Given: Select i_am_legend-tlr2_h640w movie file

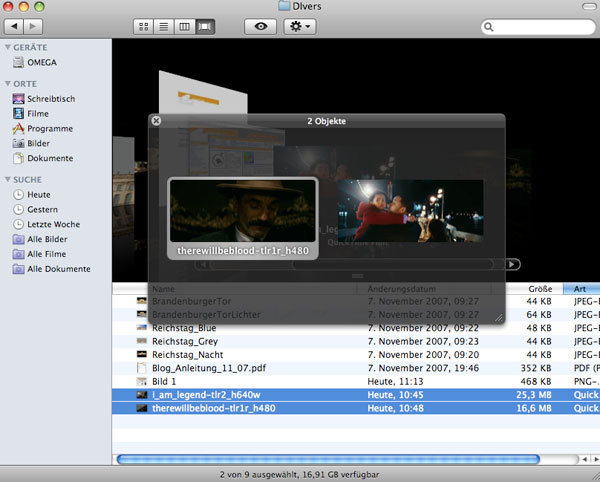Looking at the screenshot, I should (356, 395).
